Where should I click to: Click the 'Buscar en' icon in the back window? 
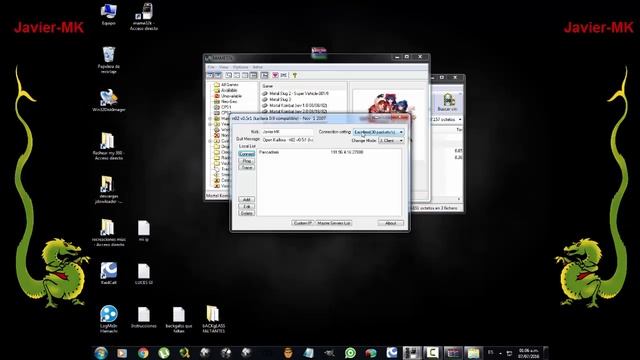(x=447, y=102)
